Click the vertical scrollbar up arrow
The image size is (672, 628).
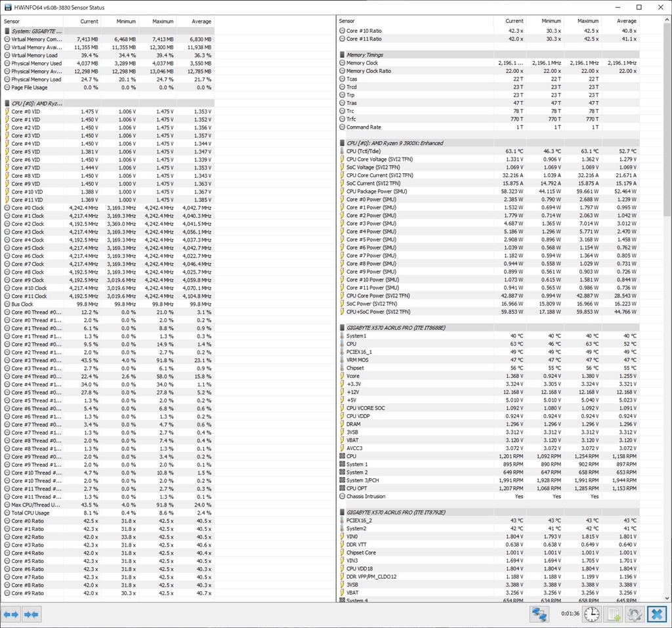point(667,20)
